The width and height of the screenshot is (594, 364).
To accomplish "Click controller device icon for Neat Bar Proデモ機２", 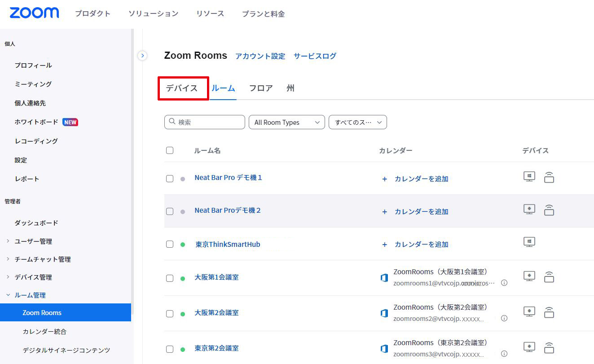I will click(549, 210).
